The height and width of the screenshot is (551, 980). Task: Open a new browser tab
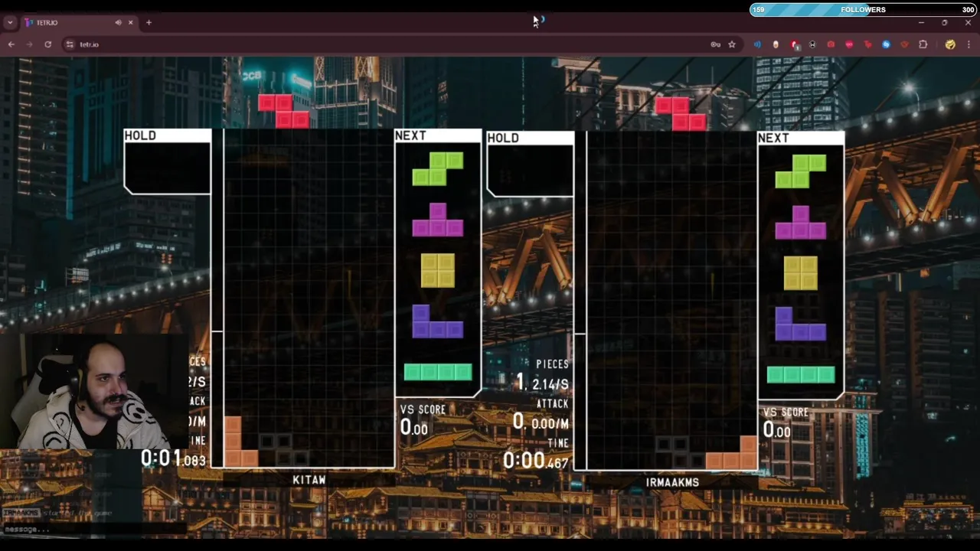click(x=149, y=22)
